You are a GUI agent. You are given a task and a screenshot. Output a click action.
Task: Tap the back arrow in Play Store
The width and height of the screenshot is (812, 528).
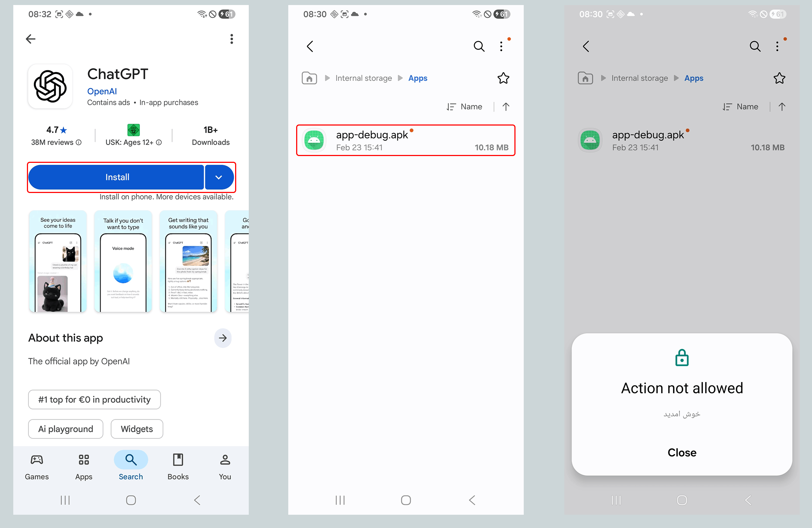[x=31, y=39]
